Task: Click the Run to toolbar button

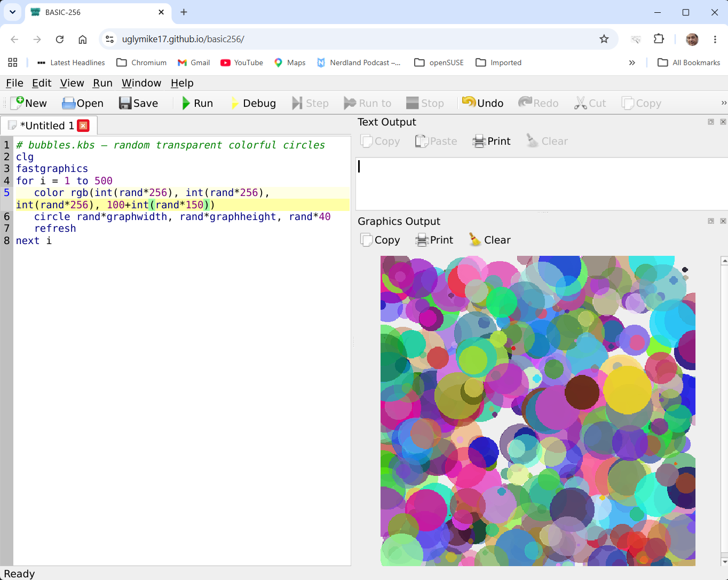Action: click(x=368, y=103)
